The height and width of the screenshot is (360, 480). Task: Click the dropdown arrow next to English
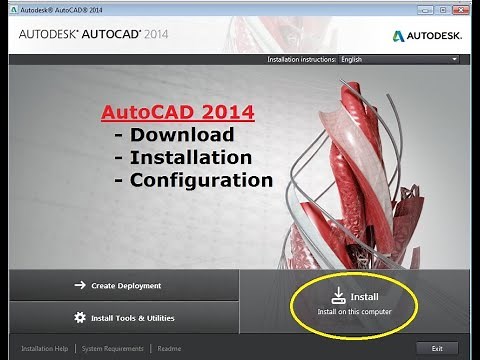(x=454, y=59)
